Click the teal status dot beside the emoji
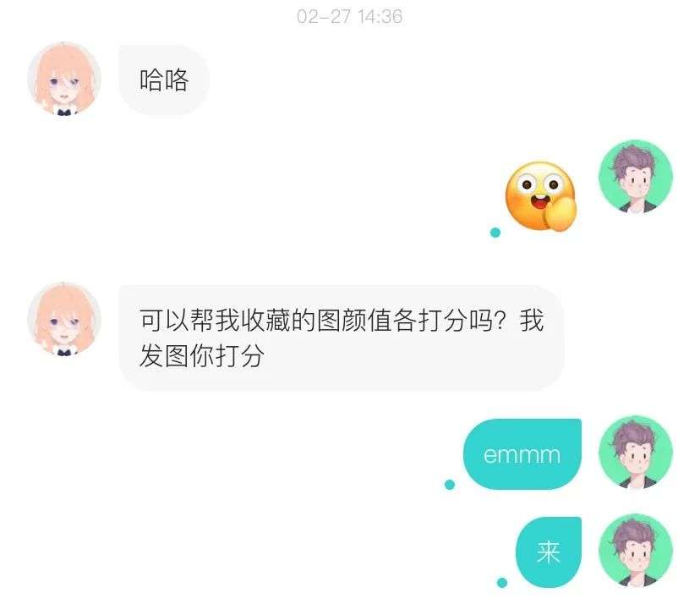 (x=495, y=233)
